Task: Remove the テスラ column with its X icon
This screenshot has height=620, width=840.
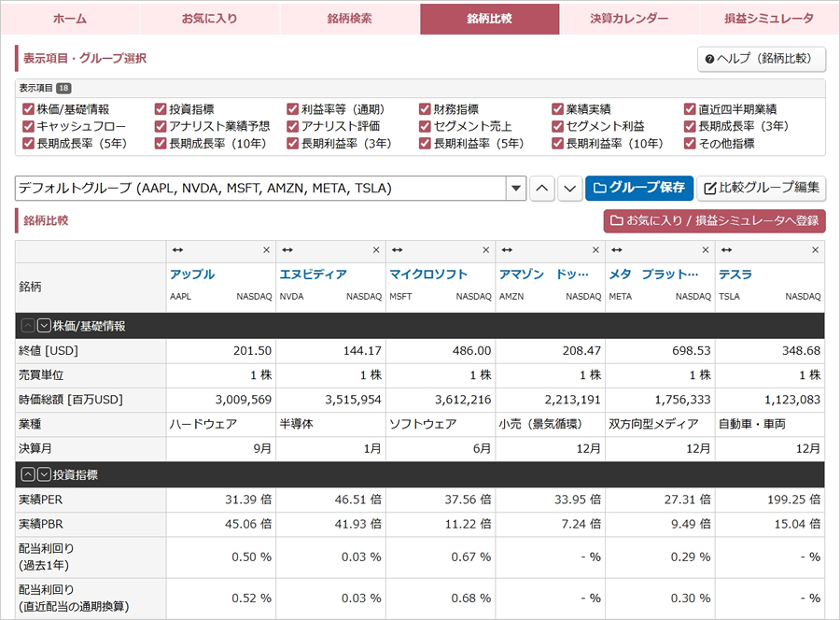Action: coord(816,250)
